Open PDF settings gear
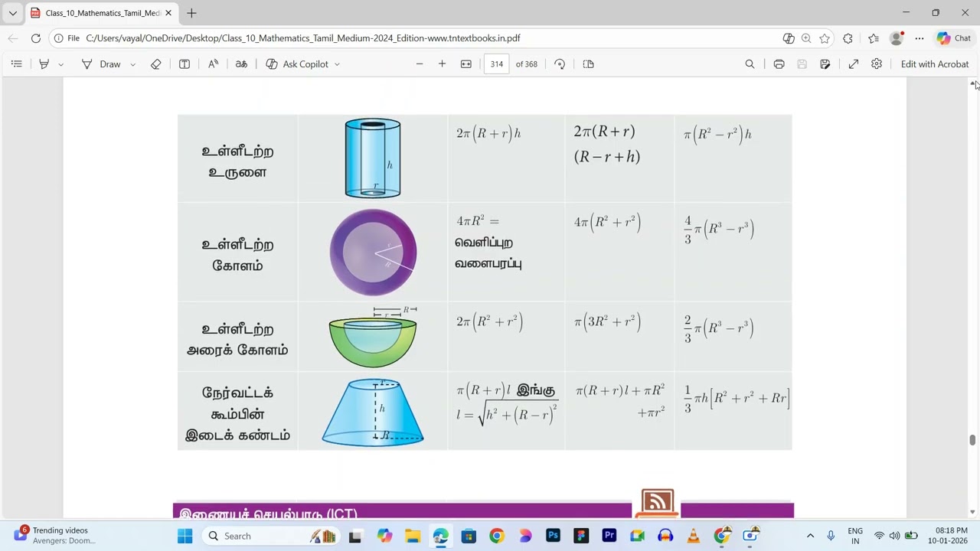 click(x=876, y=64)
